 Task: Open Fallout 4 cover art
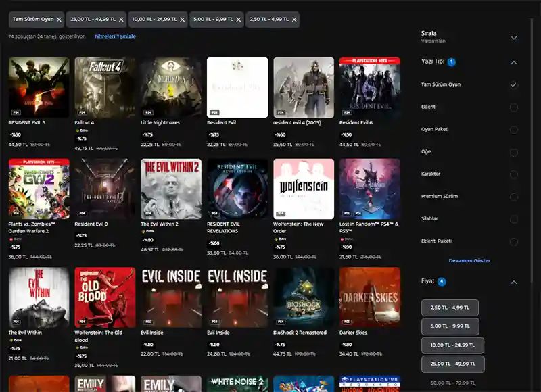click(105, 88)
